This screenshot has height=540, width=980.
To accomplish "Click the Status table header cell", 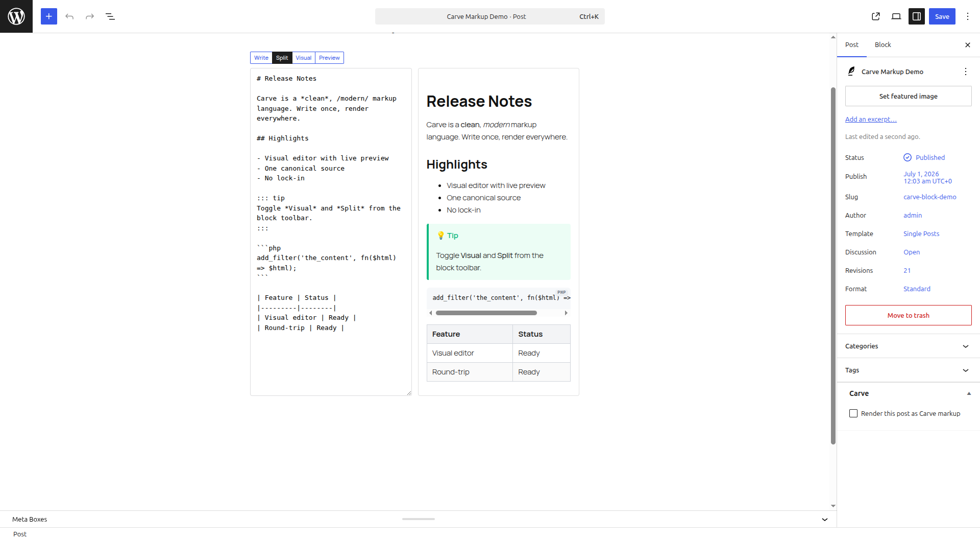I will pyautogui.click(x=542, y=334).
